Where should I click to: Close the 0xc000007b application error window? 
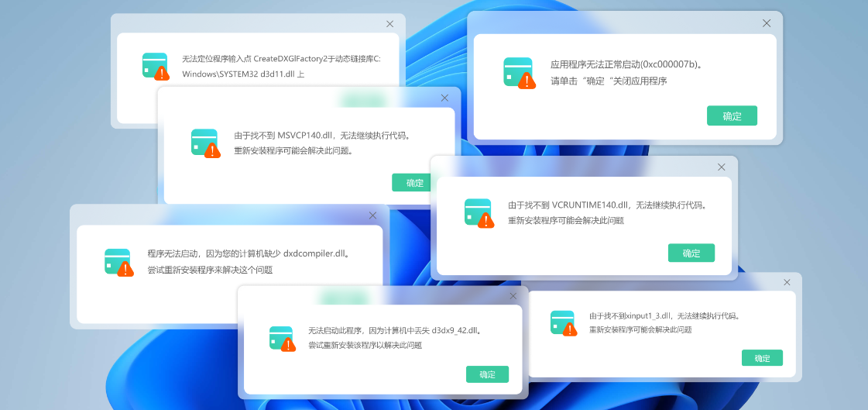[767, 23]
